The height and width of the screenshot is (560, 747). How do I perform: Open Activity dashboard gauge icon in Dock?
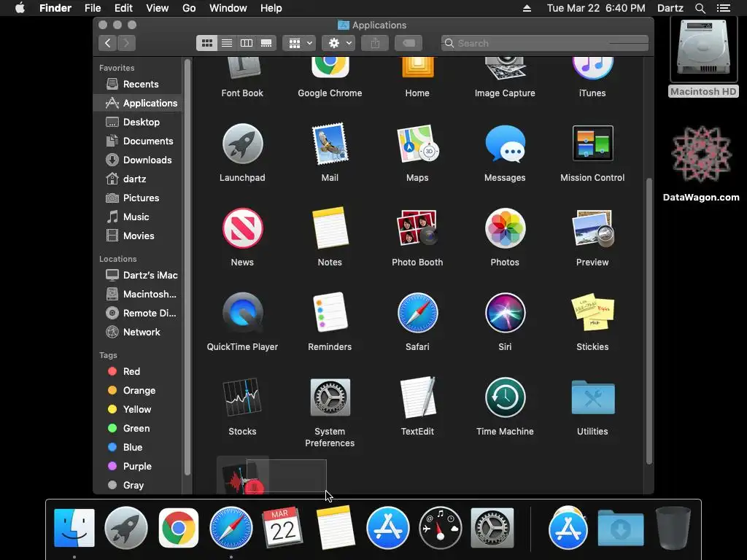440,528
